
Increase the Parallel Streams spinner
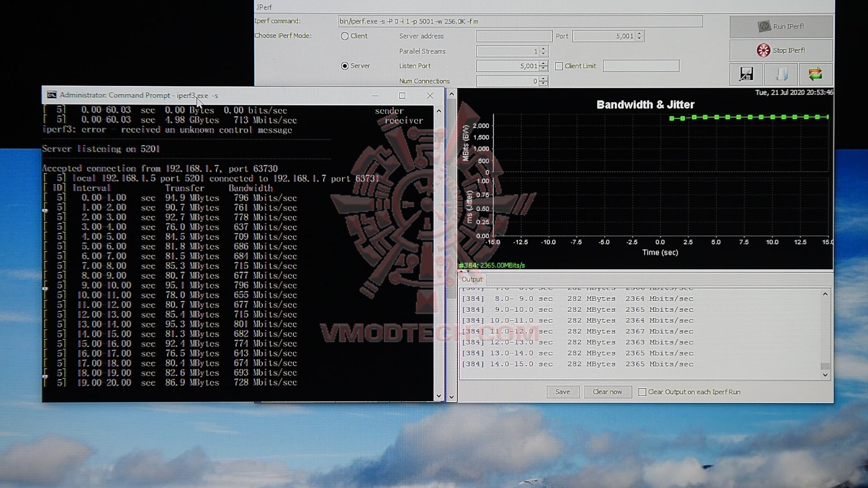click(x=543, y=48)
